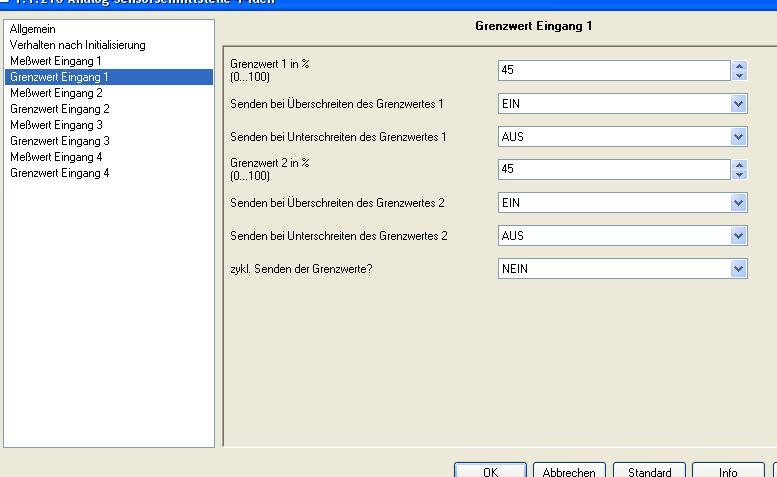Expand Senden bei Überschreiten des Grenzwertes 2 dropdown
777x477 pixels.
738,203
